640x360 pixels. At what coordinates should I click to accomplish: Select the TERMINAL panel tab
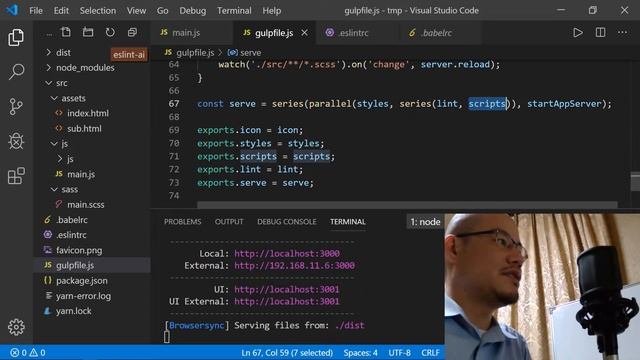(x=348, y=222)
